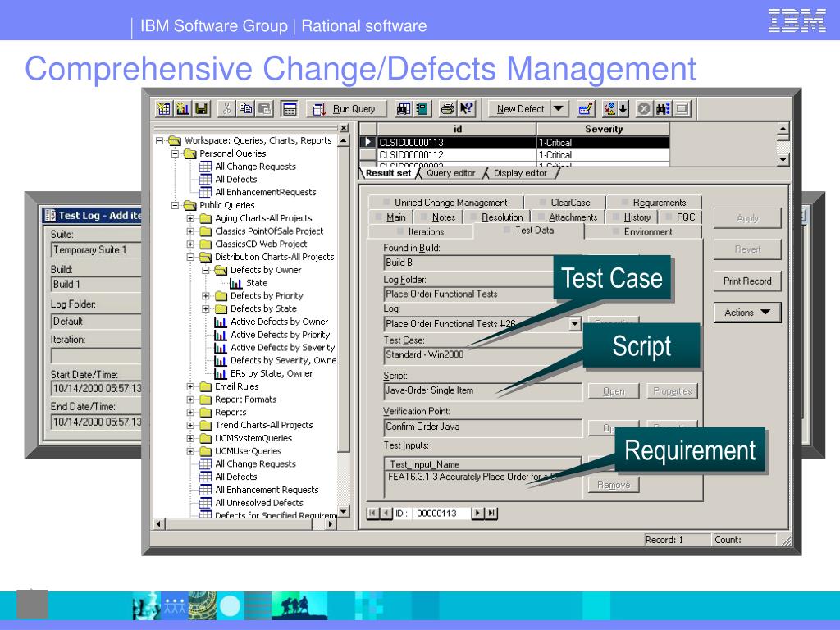Click the new query grid icon in toolbar
Image resolution: width=840 pixels, height=630 pixels.
pos(164,109)
